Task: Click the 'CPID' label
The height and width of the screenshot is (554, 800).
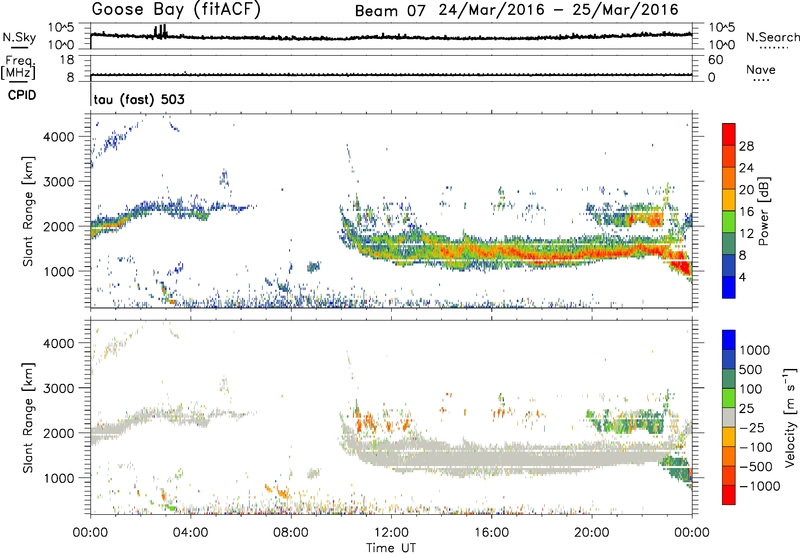Action: [22, 95]
